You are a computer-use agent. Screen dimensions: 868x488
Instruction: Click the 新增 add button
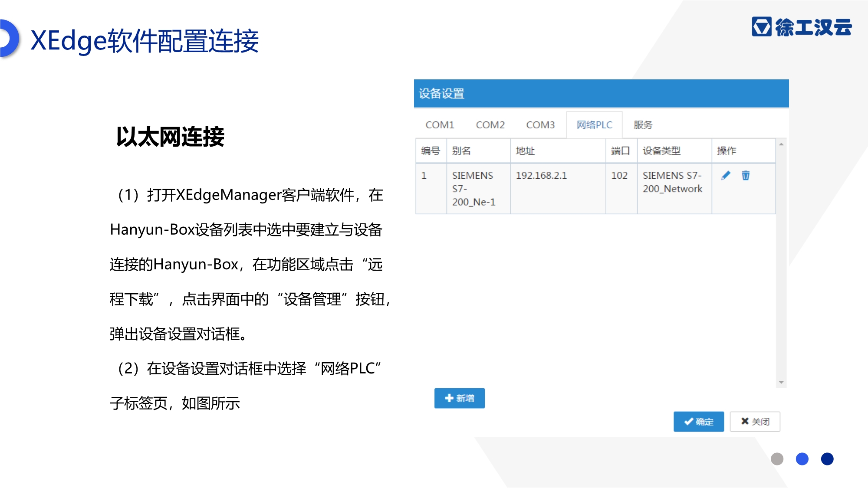point(460,398)
